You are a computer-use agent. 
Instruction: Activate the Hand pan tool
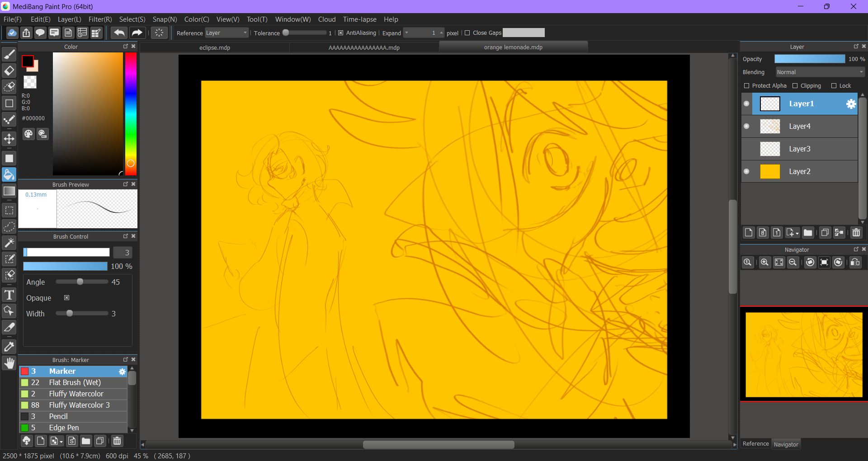[x=9, y=363]
